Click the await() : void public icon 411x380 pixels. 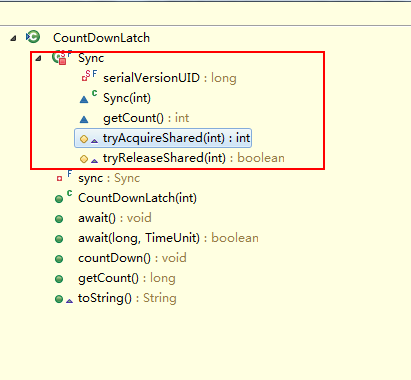click(59, 219)
